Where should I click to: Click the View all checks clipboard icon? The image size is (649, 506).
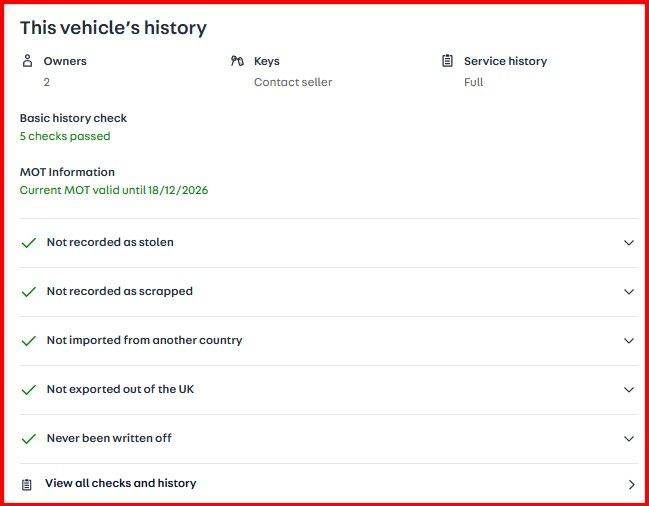28,484
